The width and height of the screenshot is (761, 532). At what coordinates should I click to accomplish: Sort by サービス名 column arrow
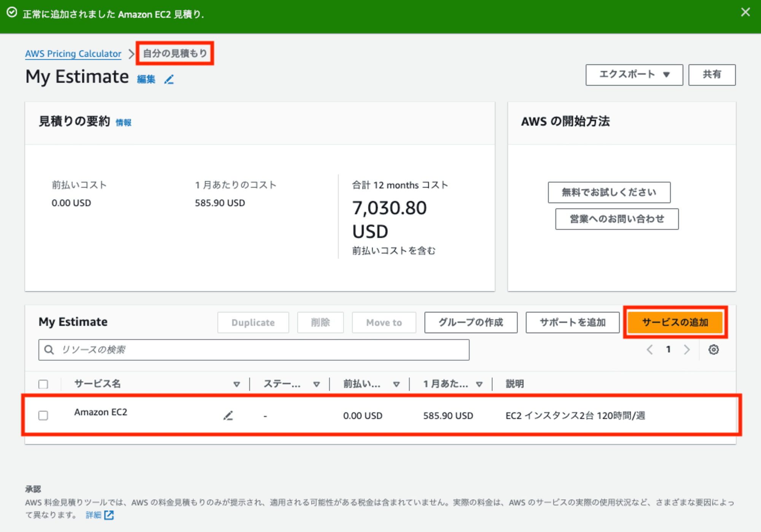(x=236, y=384)
